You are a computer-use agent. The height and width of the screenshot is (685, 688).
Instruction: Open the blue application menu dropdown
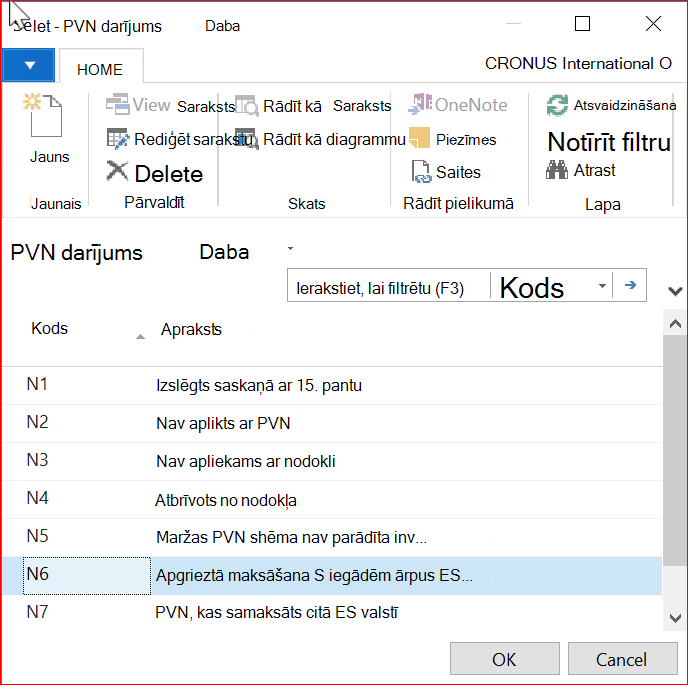29,65
